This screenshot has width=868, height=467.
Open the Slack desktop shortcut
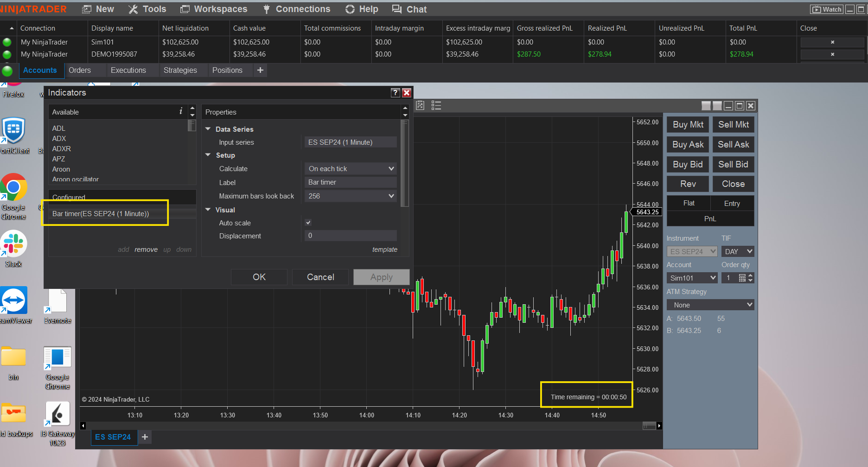click(x=13, y=249)
